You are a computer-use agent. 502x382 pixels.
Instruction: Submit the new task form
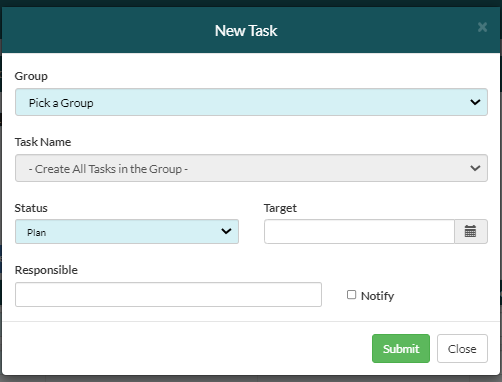click(401, 348)
